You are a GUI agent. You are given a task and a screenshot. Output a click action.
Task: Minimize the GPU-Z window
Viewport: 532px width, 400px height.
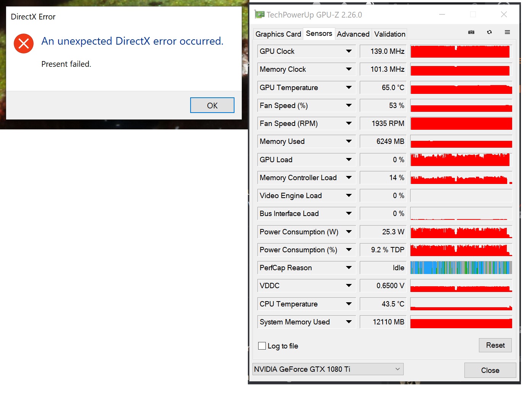[442, 15]
